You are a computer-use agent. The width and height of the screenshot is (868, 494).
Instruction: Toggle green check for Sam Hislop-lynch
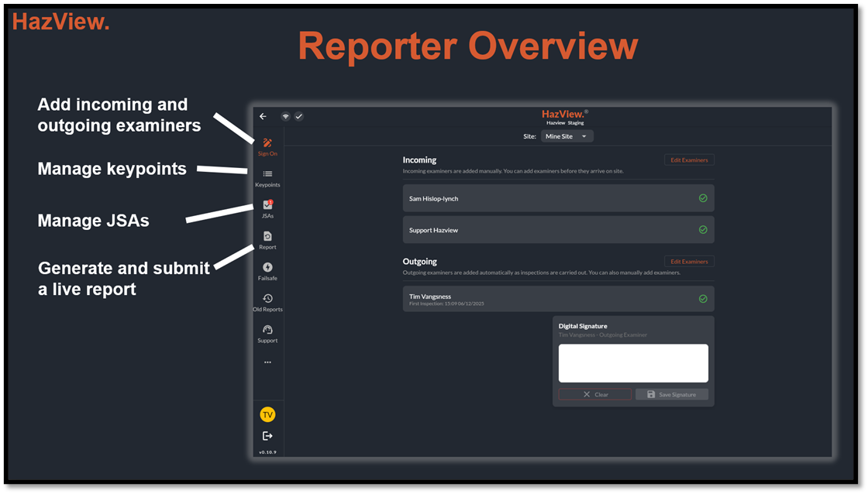click(x=703, y=198)
